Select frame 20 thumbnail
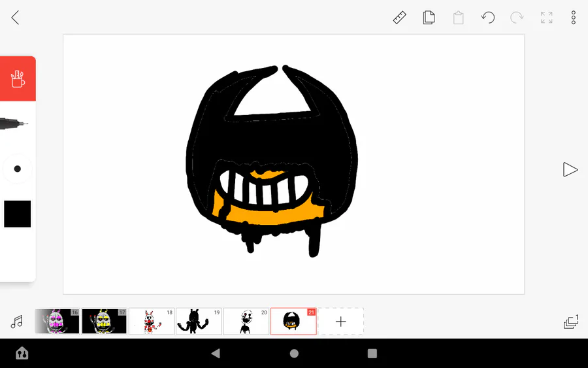 [246, 322]
